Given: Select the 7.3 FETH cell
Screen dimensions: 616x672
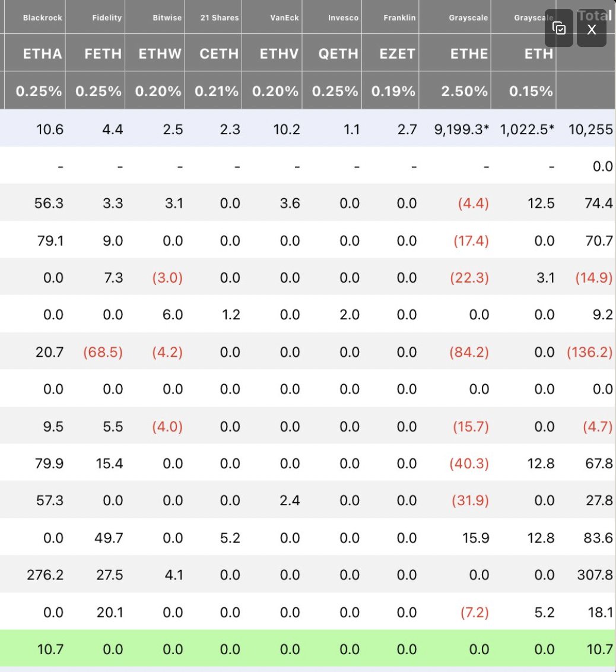Looking at the screenshot, I should click(113, 277).
